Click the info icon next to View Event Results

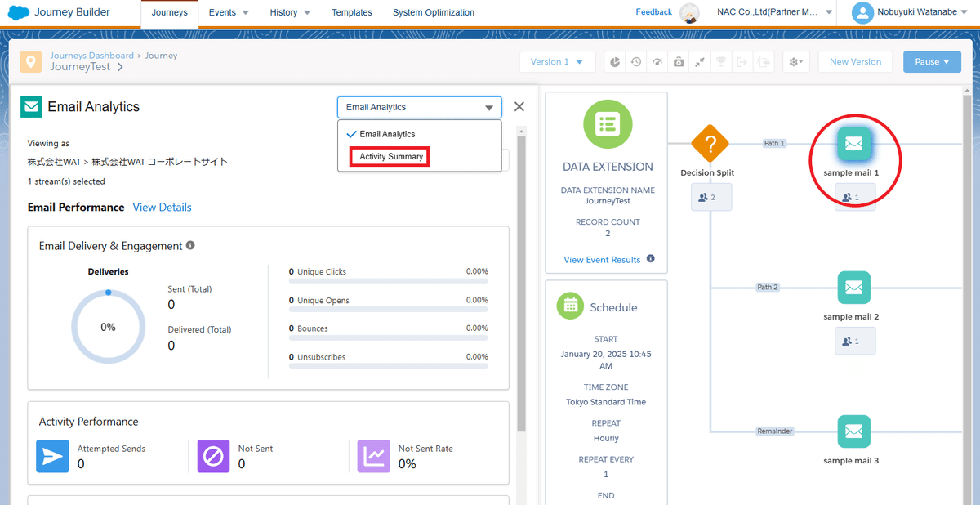(x=651, y=259)
